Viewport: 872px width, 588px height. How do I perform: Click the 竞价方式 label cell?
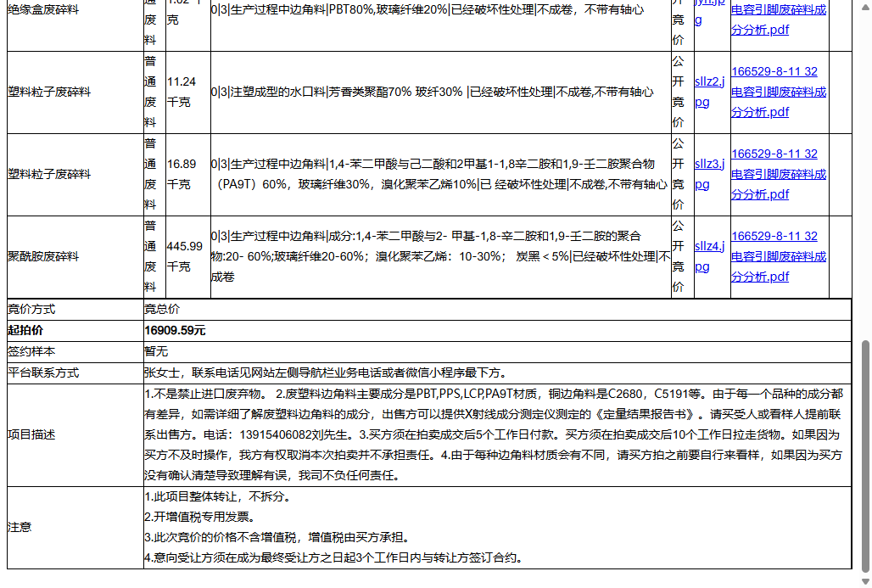click(x=75, y=310)
